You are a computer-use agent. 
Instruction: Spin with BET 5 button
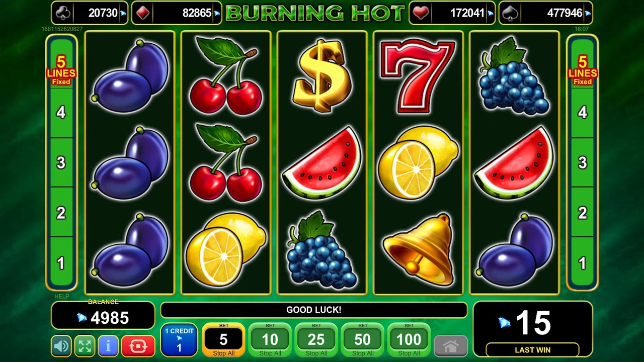tap(223, 340)
